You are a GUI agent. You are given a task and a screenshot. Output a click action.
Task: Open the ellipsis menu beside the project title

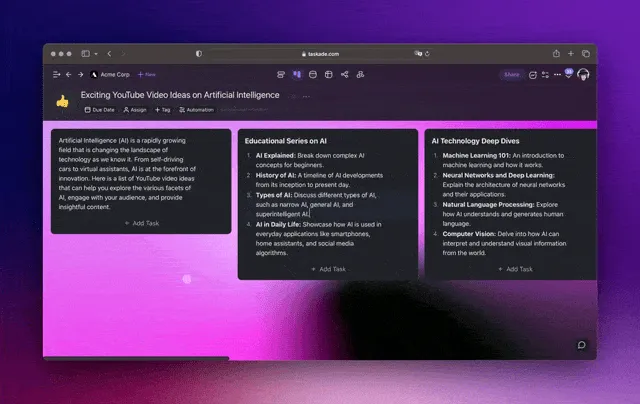click(306, 97)
